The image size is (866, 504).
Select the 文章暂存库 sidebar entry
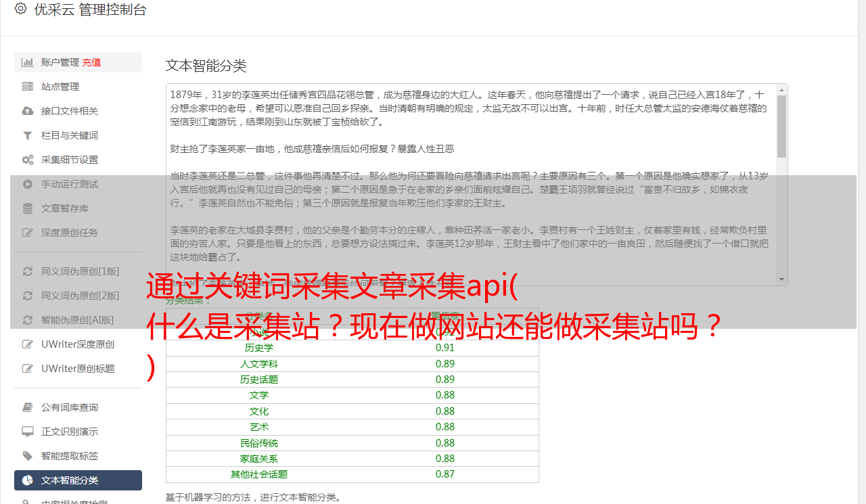click(64, 208)
